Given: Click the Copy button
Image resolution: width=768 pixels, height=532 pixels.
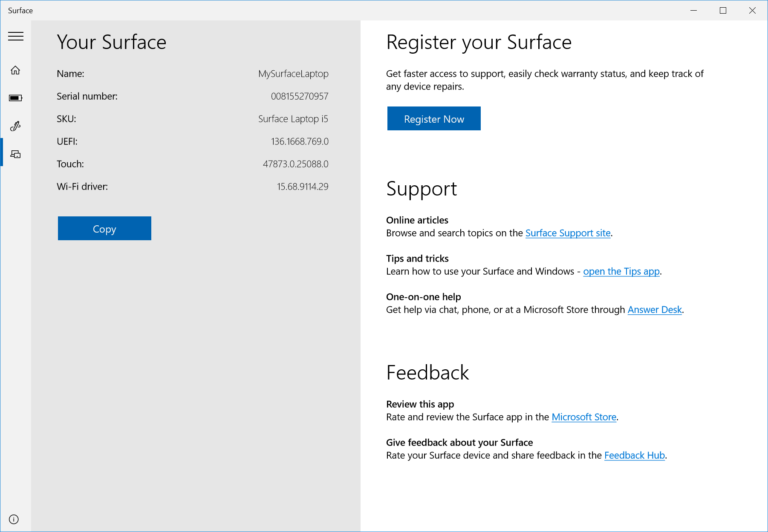Looking at the screenshot, I should point(104,229).
